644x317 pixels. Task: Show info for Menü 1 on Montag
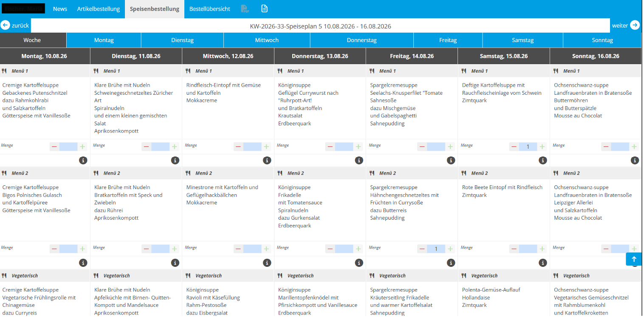(x=83, y=160)
